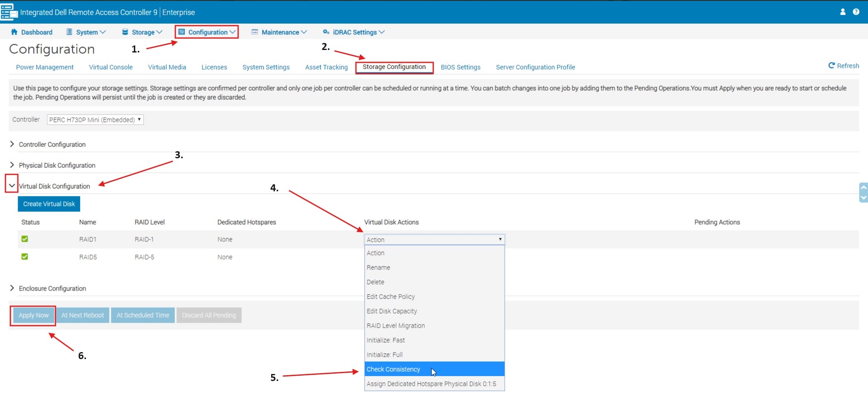Switch to BIOS Settings tab

point(460,67)
